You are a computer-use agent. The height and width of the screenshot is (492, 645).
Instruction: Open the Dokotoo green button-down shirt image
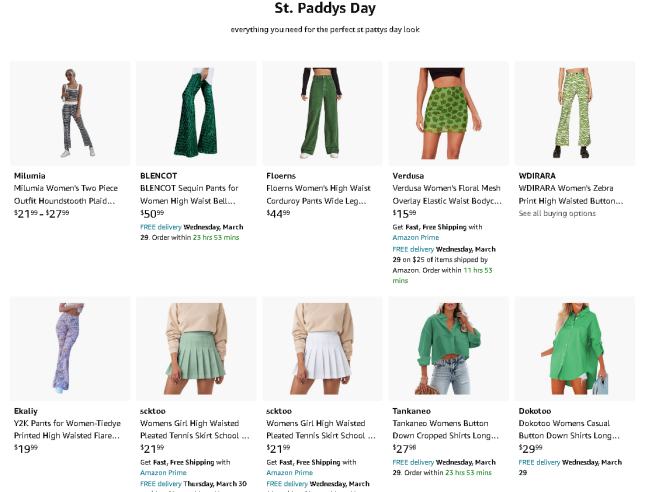(x=574, y=348)
